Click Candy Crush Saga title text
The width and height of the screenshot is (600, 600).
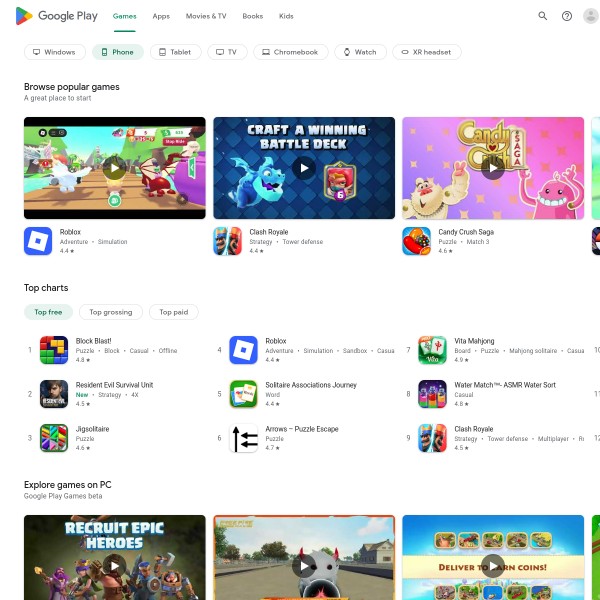pyautogui.click(x=466, y=232)
